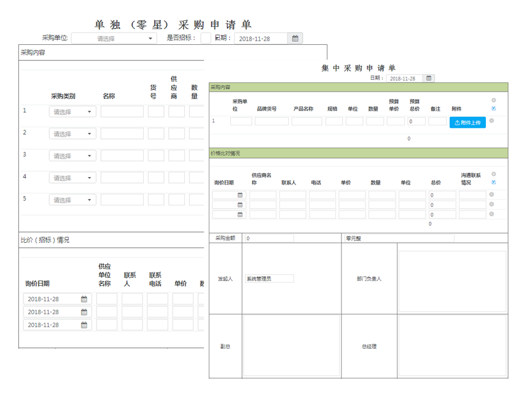The width and height of the screenshot is (532, 404).
Task: Open calendar icon of first left 询价日期 field
Action: pyautogui.click(x=84, y=299)
